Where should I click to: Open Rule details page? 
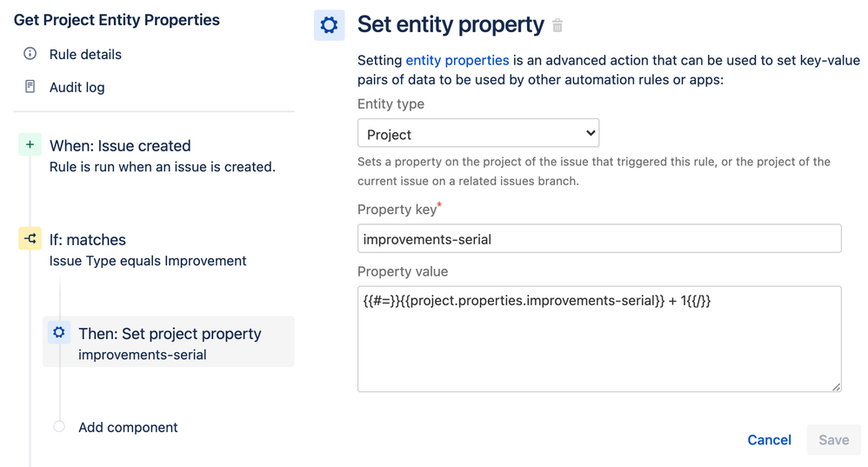tap(85, 54)
